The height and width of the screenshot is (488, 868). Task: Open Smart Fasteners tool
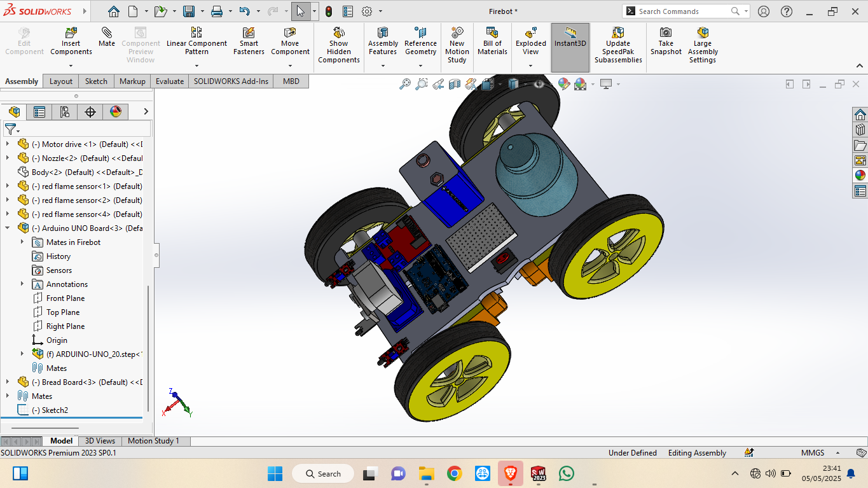[x=249, y=33]
